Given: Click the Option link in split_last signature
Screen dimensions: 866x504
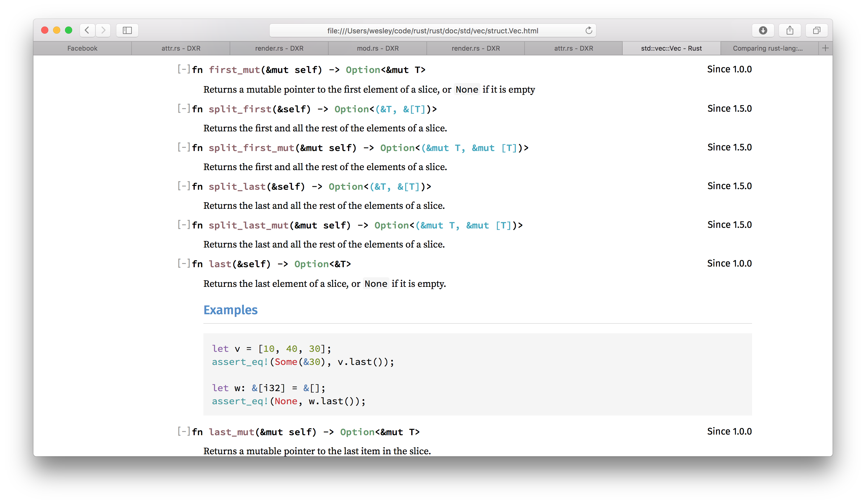Looking at the screenshot, I should (345, 187).
